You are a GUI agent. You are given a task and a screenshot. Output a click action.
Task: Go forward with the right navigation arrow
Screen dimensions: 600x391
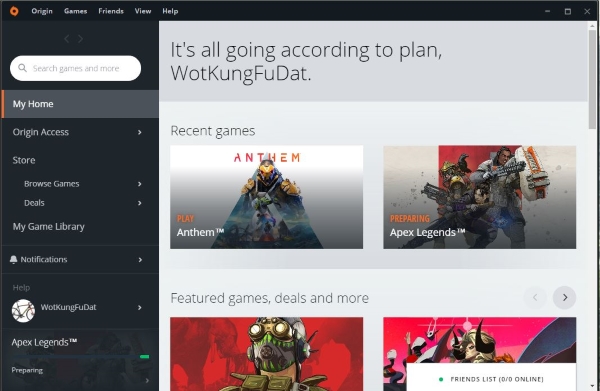[80, 39]
